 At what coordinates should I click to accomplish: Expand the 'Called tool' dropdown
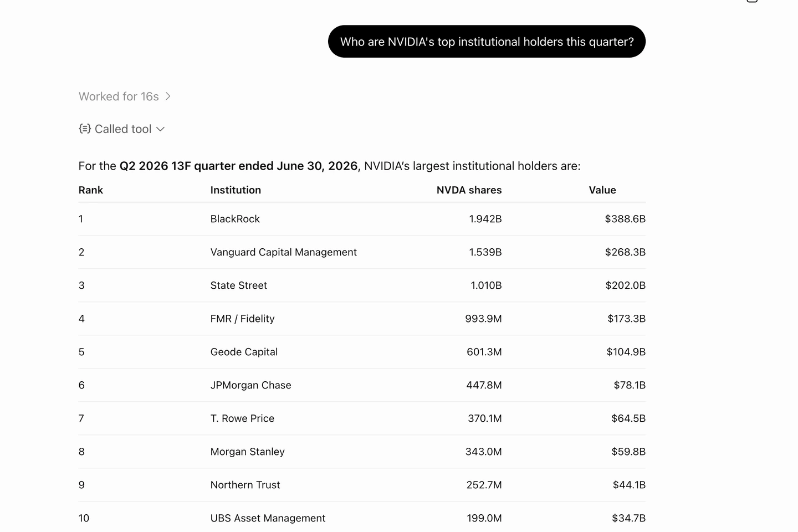(122, 129)
